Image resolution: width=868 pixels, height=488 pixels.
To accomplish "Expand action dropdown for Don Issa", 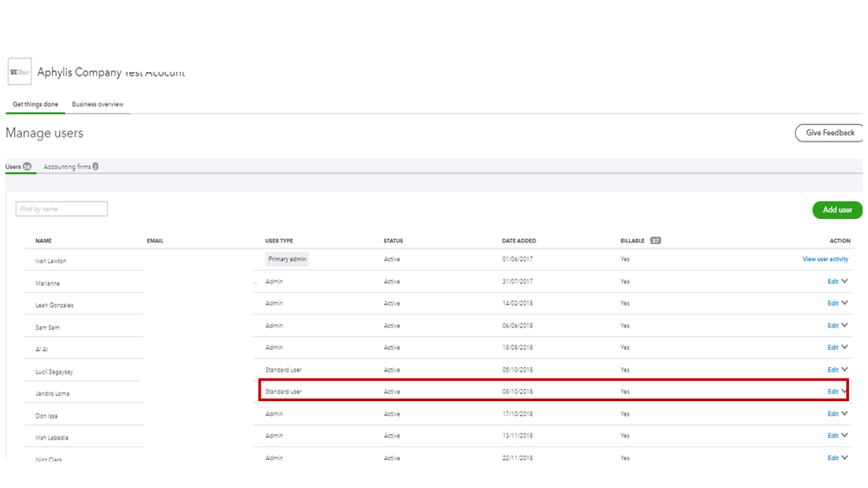I will (845, 413).
